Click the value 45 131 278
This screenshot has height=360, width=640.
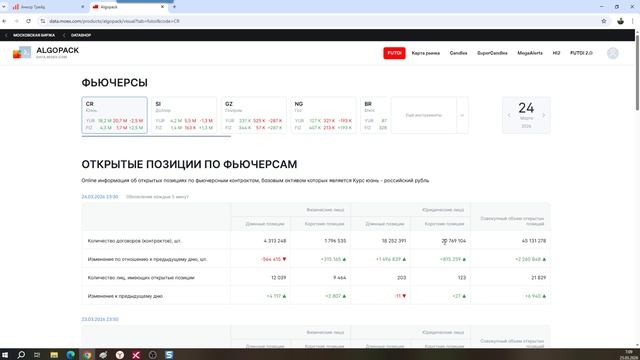(x=534, y=241)
